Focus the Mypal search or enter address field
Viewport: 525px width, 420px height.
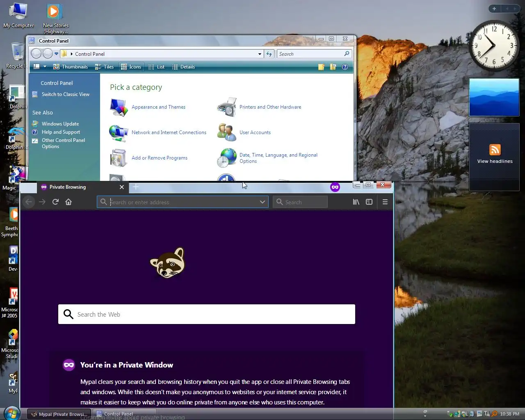pyautogui.click(x=183, y=202)
